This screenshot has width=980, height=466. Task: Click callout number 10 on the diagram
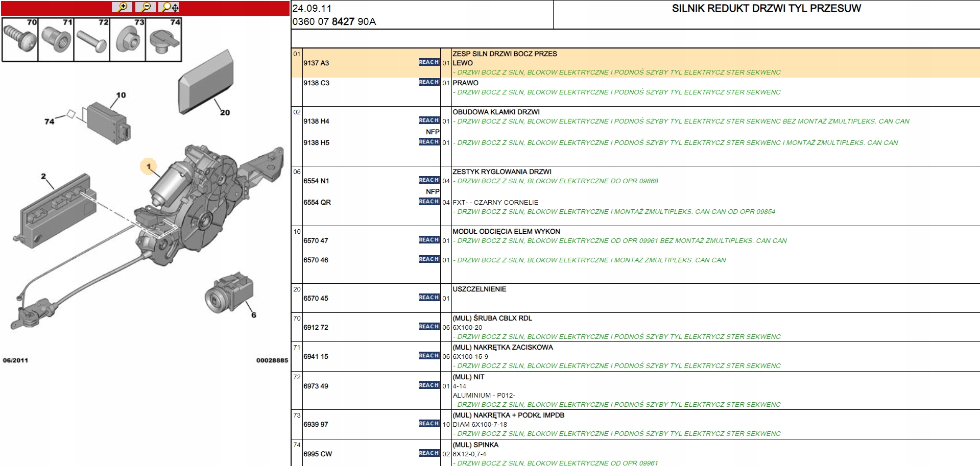coord(121,95)
